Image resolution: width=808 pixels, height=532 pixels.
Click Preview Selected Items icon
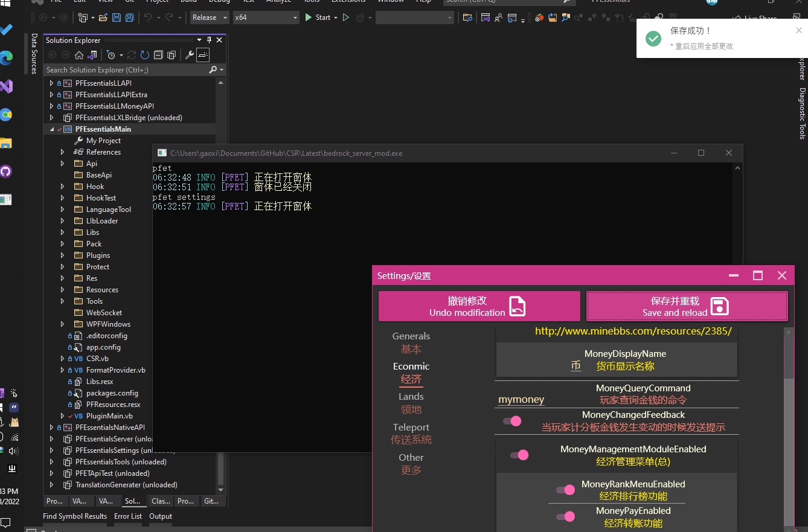(x=203, y=55)
